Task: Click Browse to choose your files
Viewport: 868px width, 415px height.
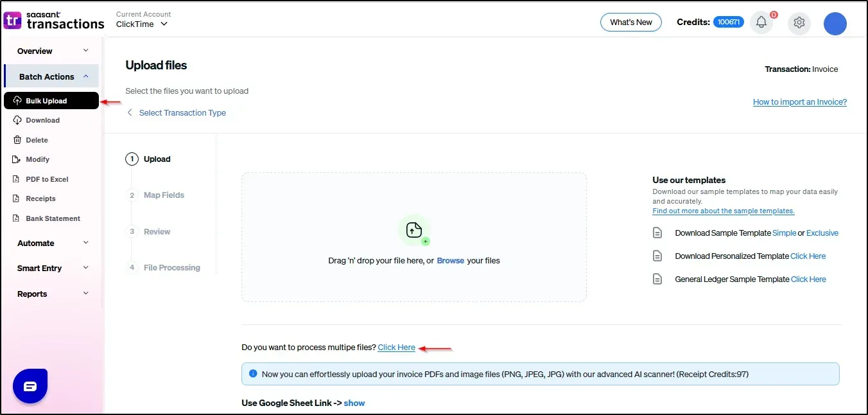Action: [451, 261]
